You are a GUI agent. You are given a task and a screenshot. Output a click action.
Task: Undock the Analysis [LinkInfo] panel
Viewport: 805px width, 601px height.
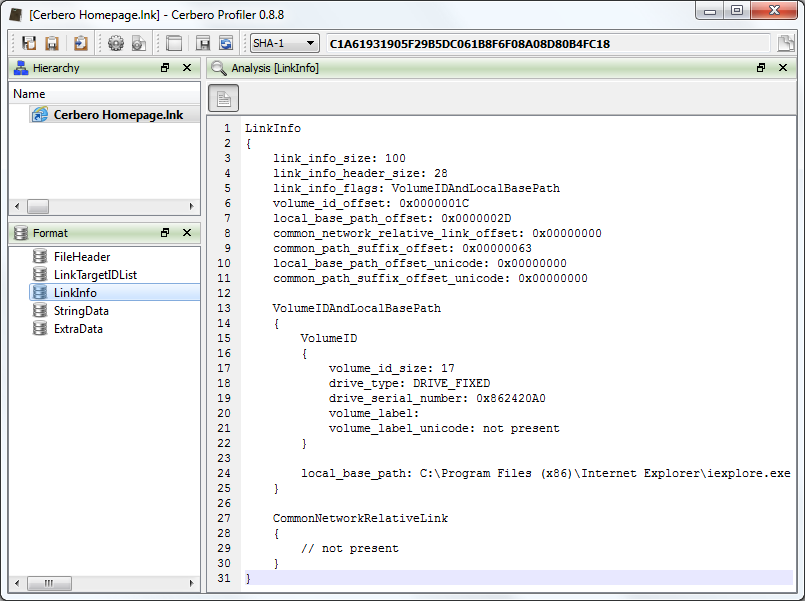point(761,68)
